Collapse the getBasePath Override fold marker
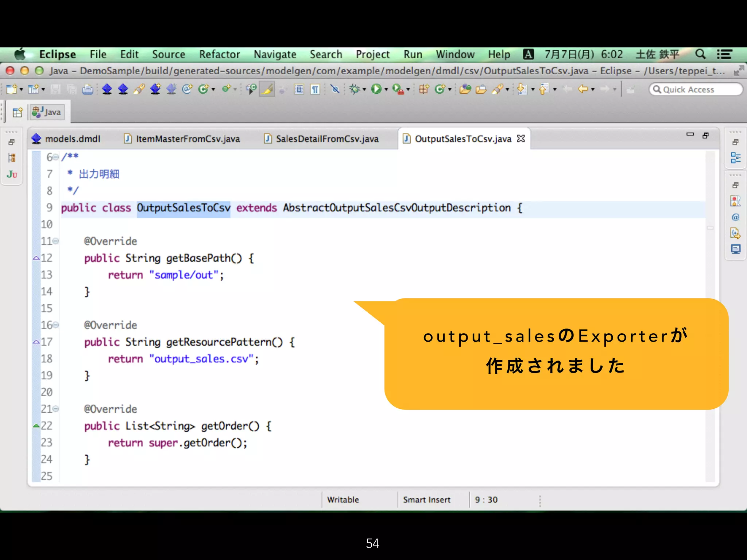This screenshot has width=747, height=560. (55, 241)
